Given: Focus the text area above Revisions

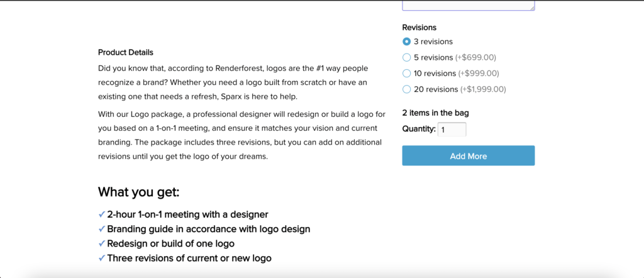Looking at the screenshot, I should pos(468,5).
